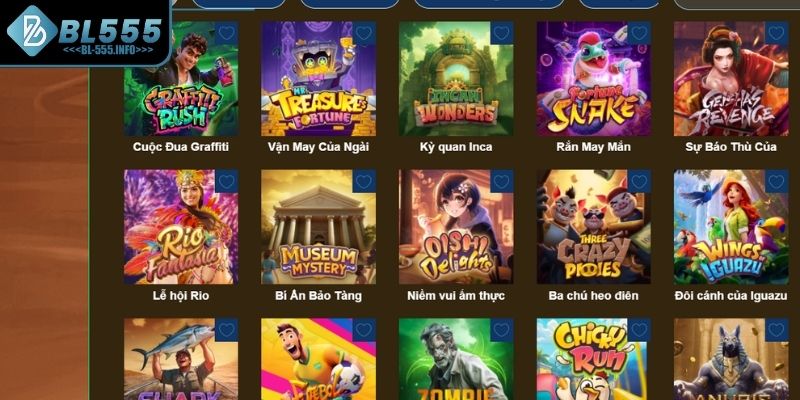Image resolution: width=800 pixels, height=400 pixels.
Task: Favorite Geisha's Revenge with heart icon
Action: 777,33
